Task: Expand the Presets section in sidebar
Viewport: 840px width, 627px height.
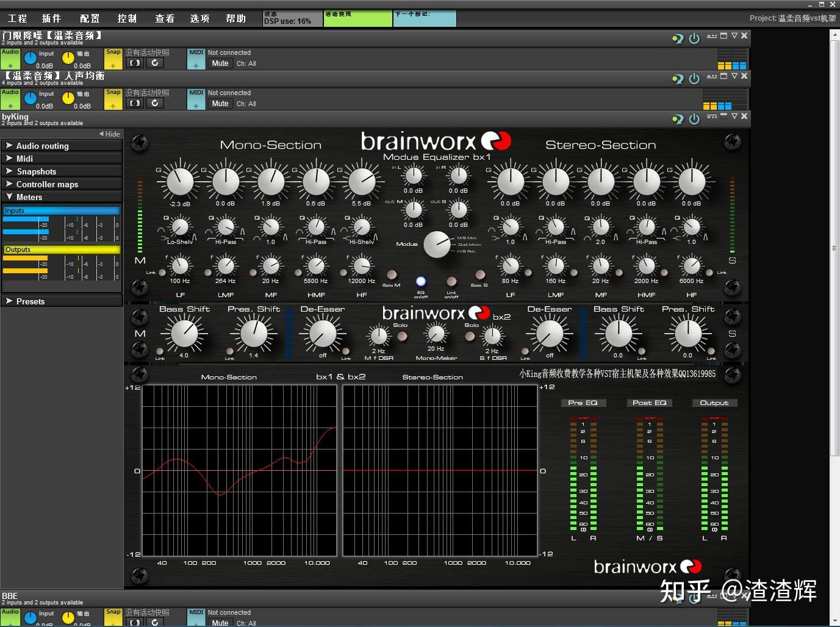Action: [30, 301]
